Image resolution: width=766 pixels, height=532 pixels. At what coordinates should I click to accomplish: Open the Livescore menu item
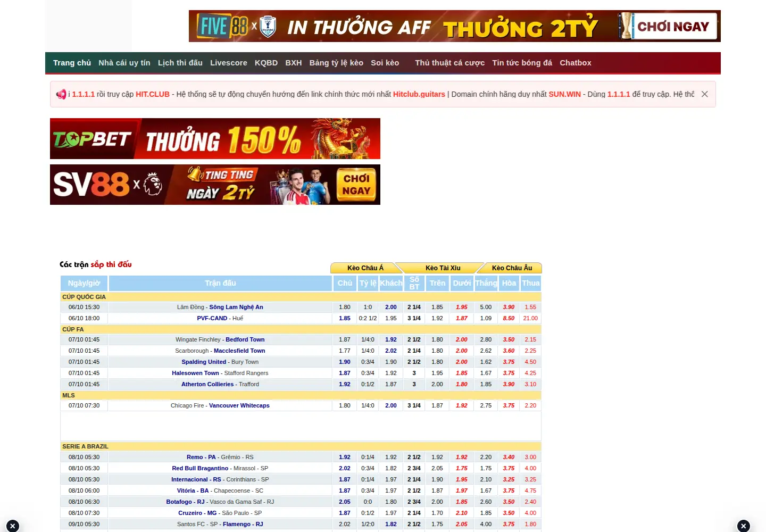(229, 63)
